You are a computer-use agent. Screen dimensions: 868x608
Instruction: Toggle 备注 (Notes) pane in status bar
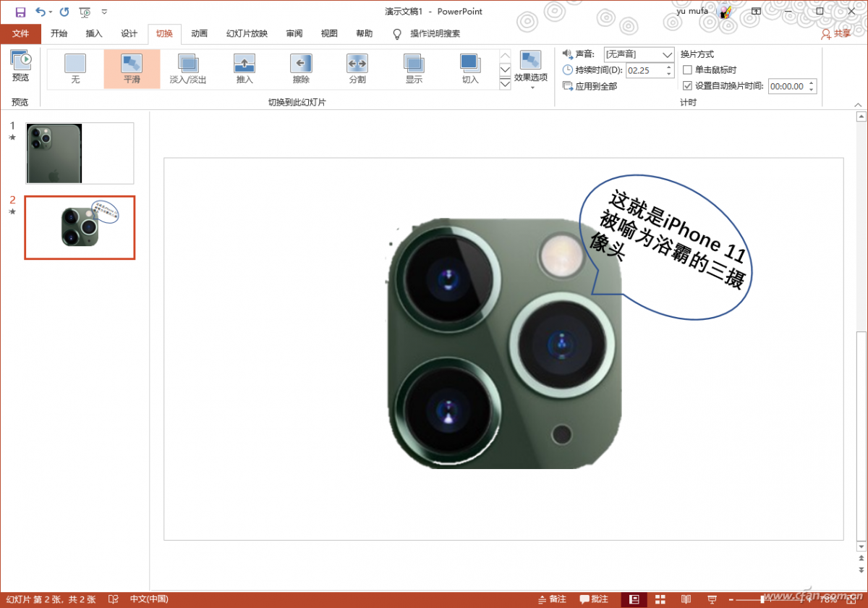coord(553,599)
